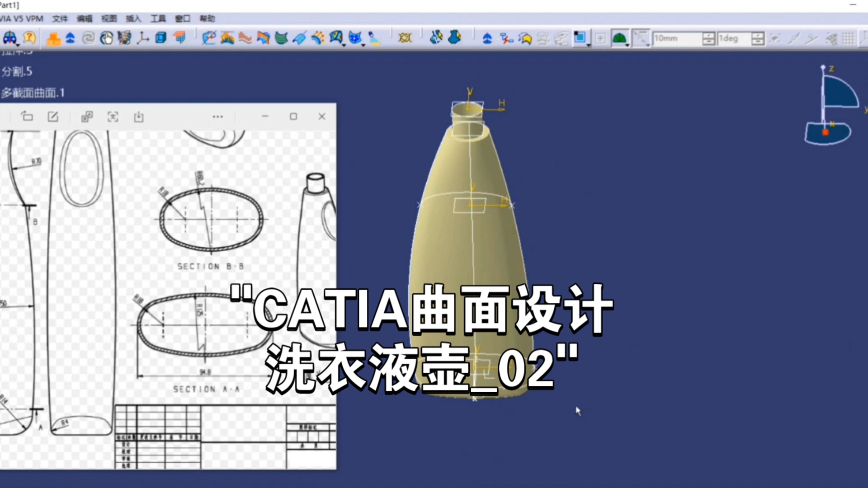Image resolution: width=868 pixels, height=488 pixels.
Task: Click the blue vase with cursor icon
Action: (x=436, y=37)
